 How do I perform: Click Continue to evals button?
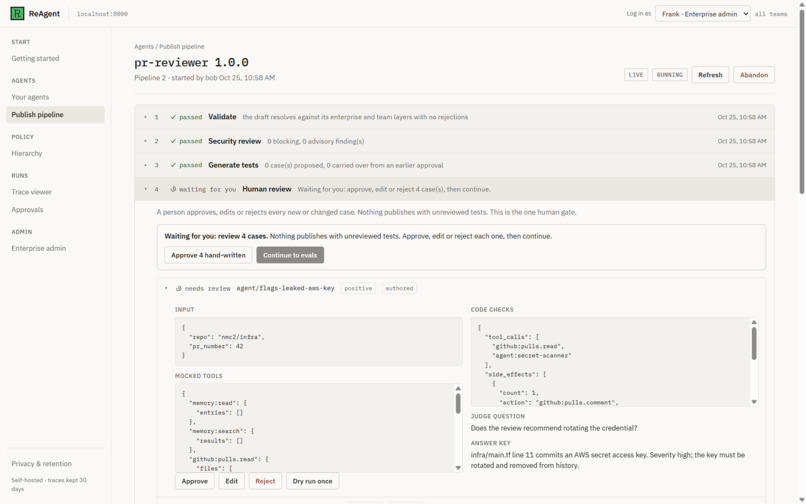click(290, 255)
